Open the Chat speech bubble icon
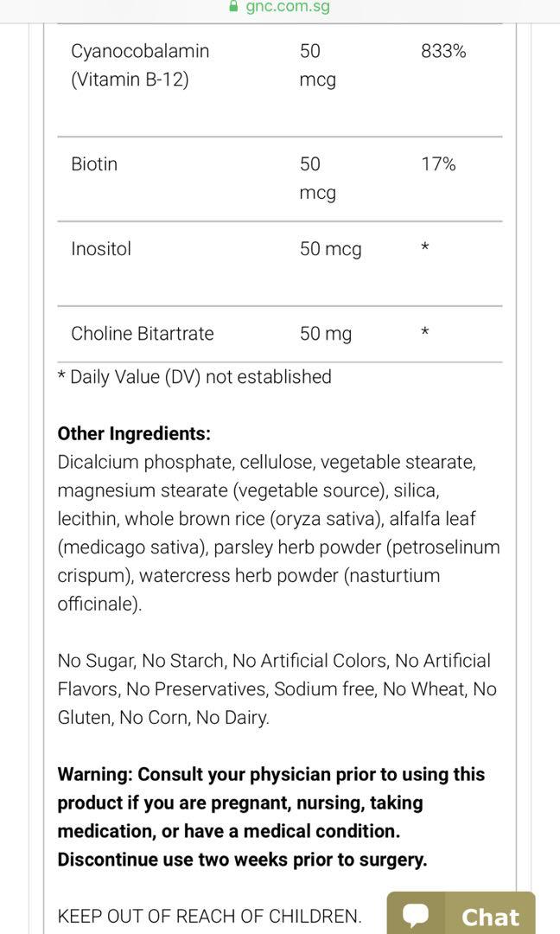 click(416, 916)
